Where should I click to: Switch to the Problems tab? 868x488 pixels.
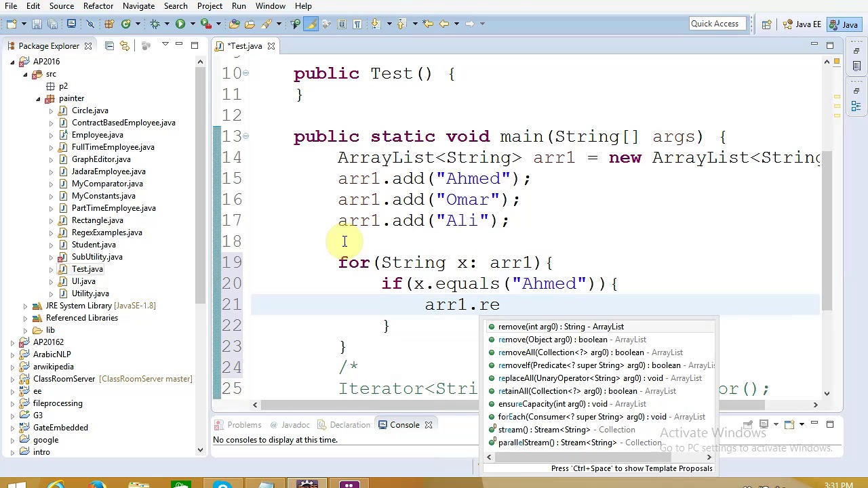pyautogui.click(x=238, y=425)
